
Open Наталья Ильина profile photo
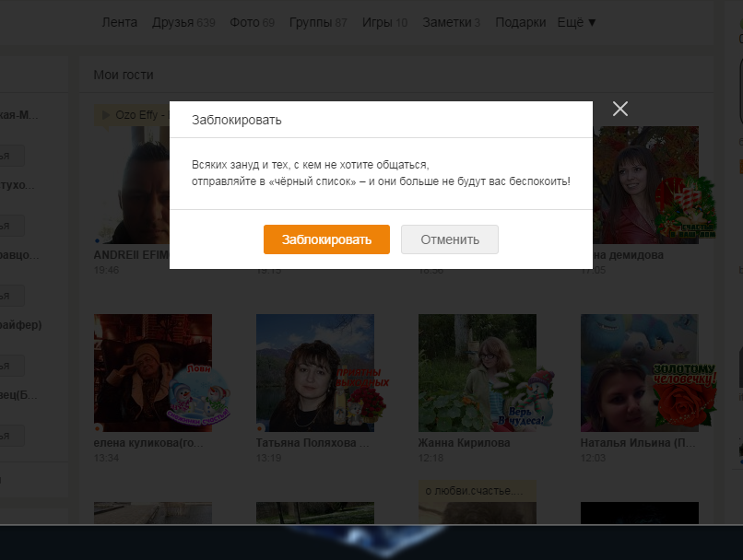coord(639,372)
